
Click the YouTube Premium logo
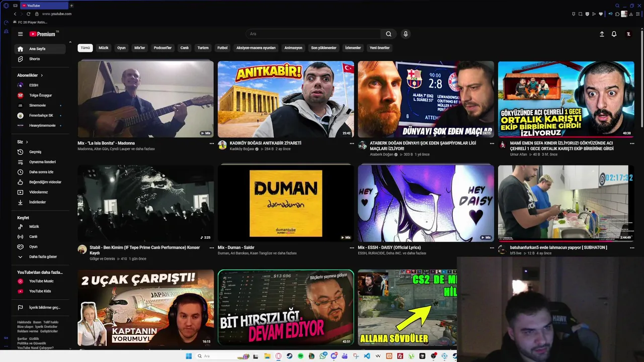click(x=42, y=34)
